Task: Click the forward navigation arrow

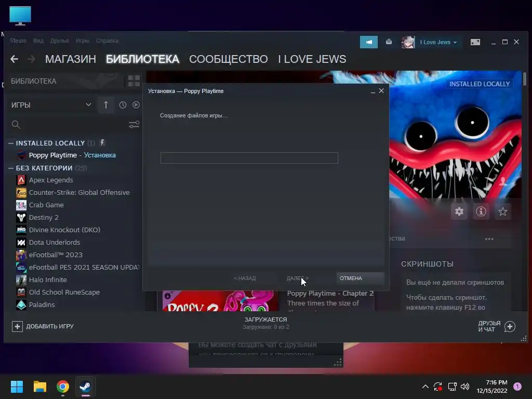Action: pos(31,59)
